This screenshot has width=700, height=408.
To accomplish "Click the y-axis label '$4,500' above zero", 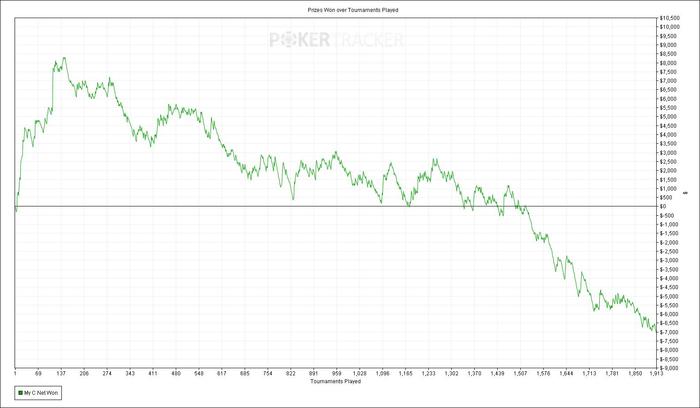I will point(669,126).
